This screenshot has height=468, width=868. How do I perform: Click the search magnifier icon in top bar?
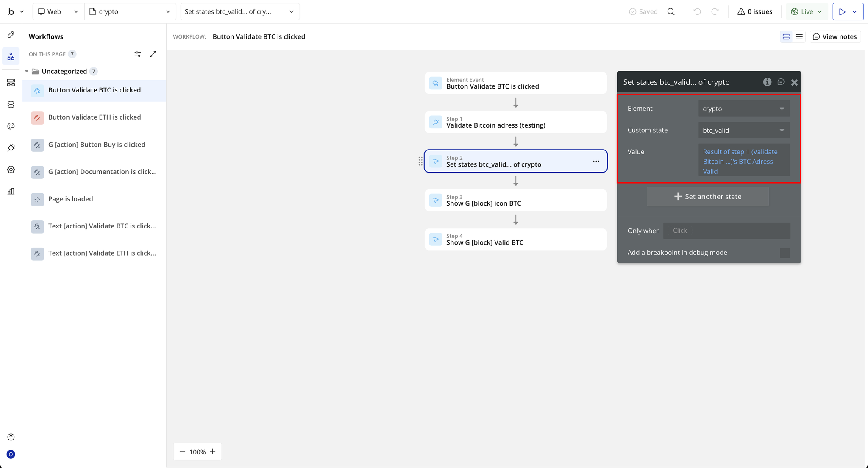pos(671,12)
